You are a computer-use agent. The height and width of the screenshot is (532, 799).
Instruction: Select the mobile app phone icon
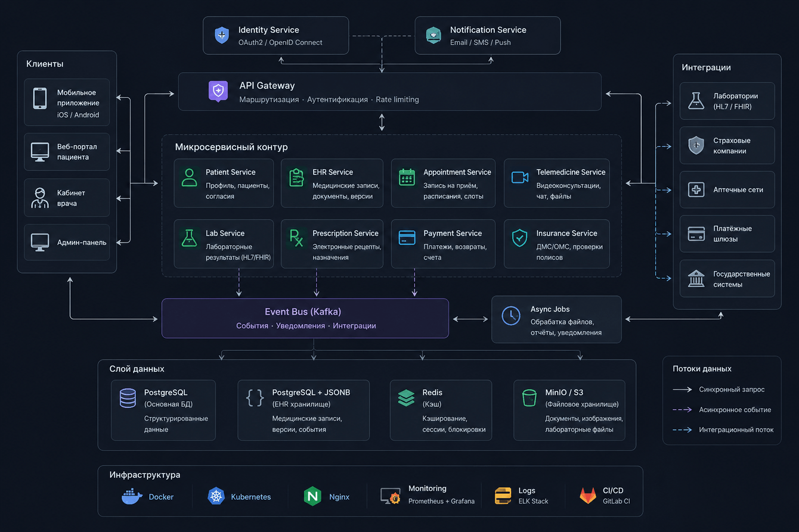(x=40, y=98)
